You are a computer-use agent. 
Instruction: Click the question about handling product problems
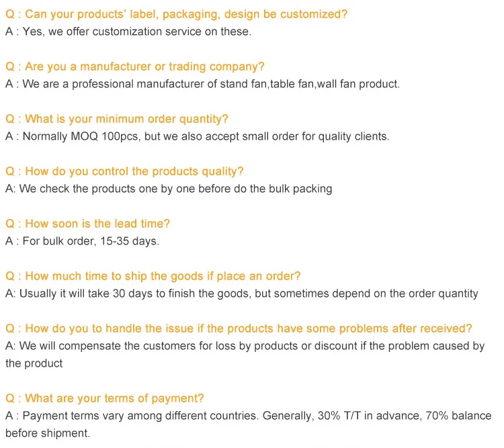239,328
